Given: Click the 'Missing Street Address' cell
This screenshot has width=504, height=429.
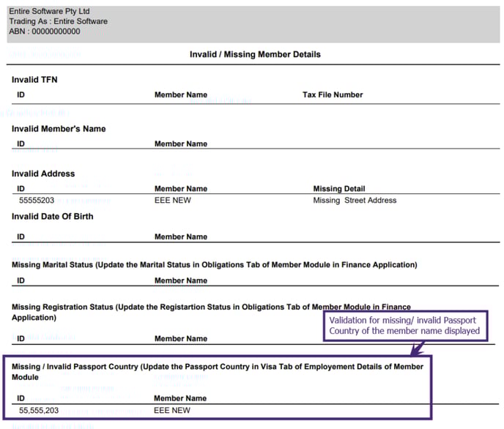Looking at the screenshot, I should pyautogui.click(x=355, y=201).
